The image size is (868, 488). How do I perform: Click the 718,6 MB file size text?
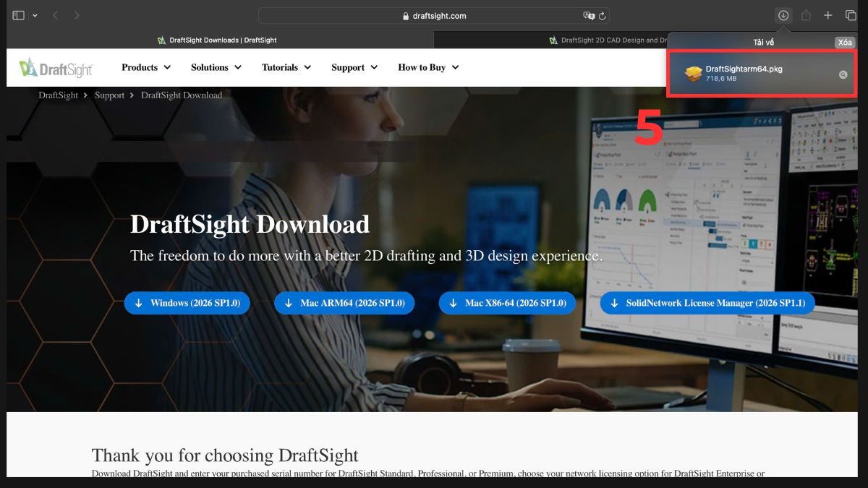pos(721,79)
